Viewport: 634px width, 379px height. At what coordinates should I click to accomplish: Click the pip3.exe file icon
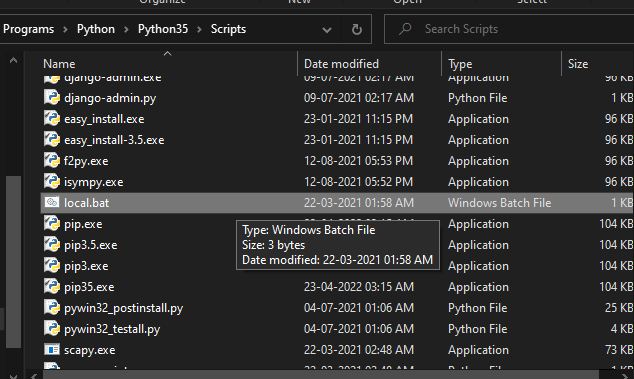[x=52, y=266]
